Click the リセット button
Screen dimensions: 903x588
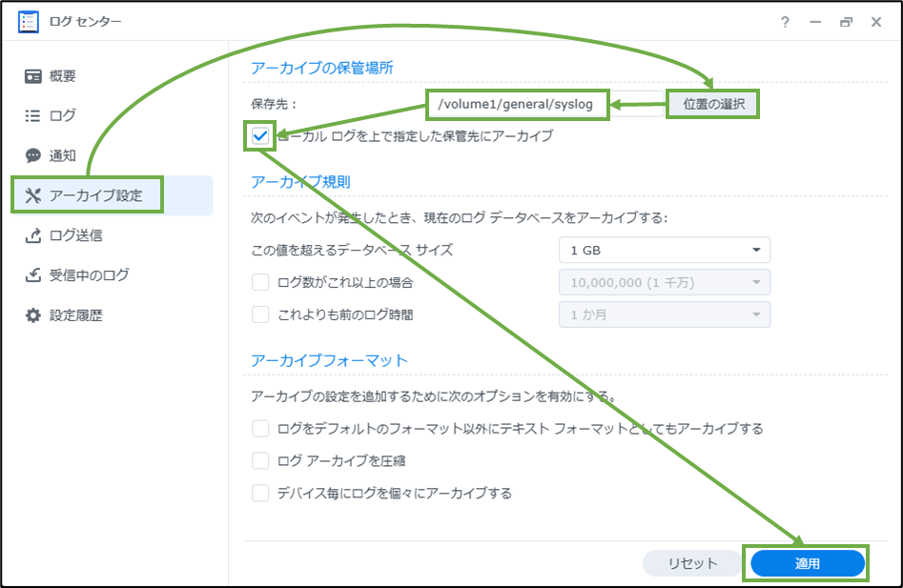[x=692, y=563]
